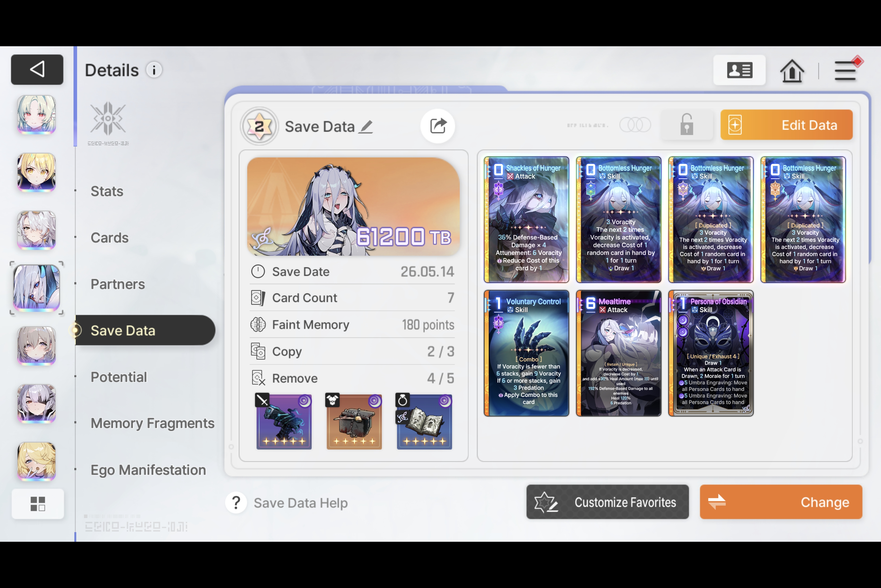
Task: View the Shackles of Hunger card
Action: click(526, 220)
